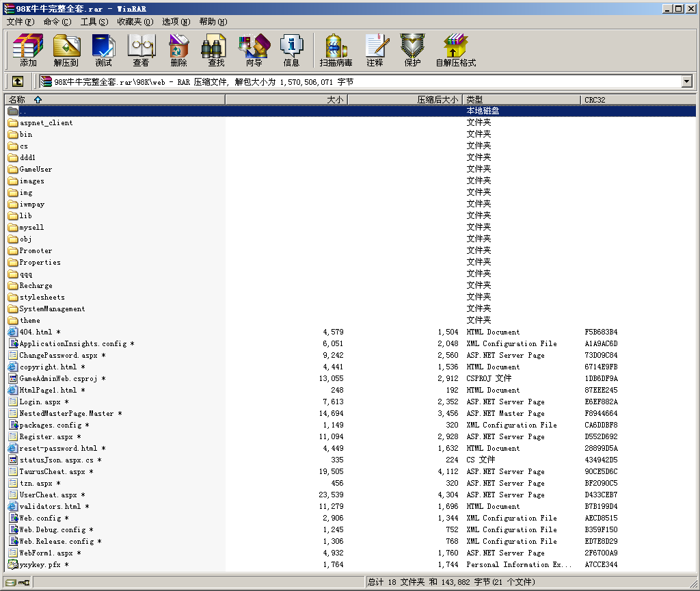Select the Web.config file entry
The width and height of the screenshot is (700, 591).
[40, 518]
